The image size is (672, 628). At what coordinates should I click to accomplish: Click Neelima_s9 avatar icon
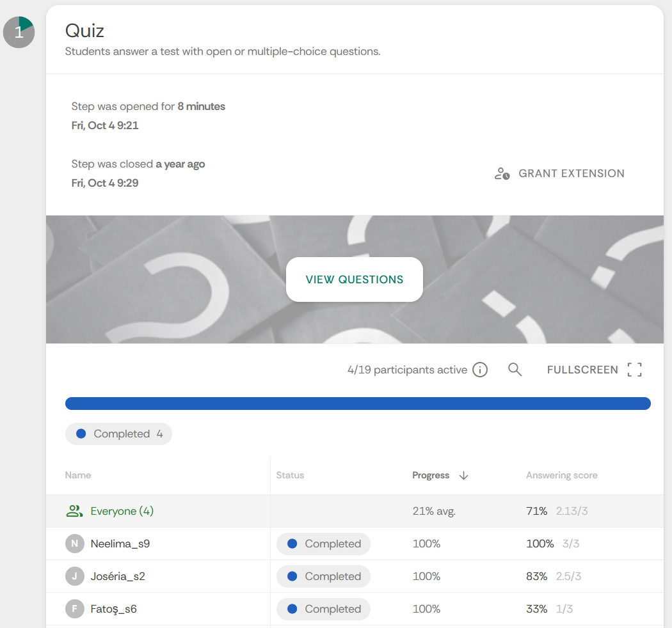(x=75, y=544)
